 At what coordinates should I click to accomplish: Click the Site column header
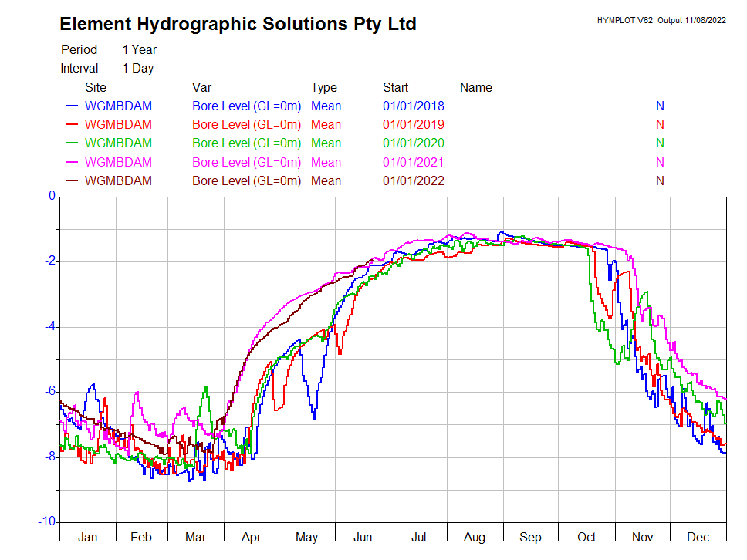tap(96, 87)
